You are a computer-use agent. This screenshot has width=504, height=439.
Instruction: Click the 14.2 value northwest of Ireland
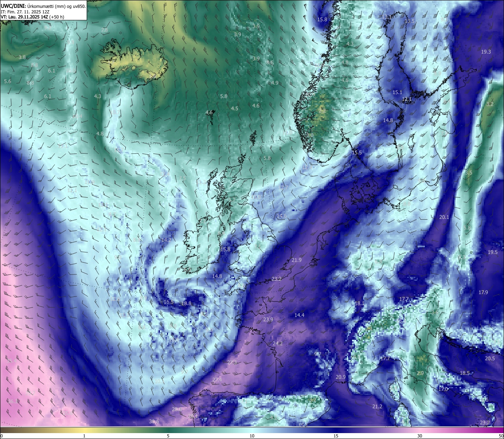(x=166, y=240)
